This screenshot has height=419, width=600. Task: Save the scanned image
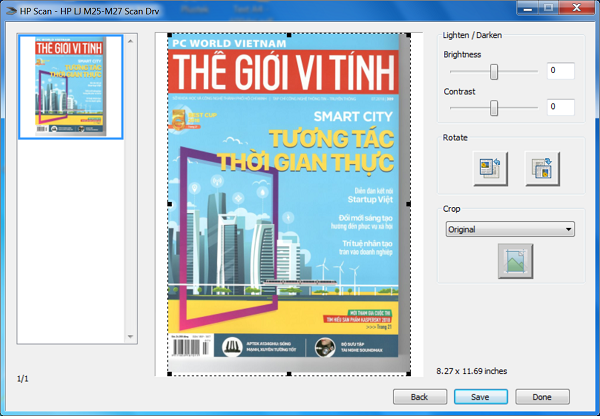point(481,397)
